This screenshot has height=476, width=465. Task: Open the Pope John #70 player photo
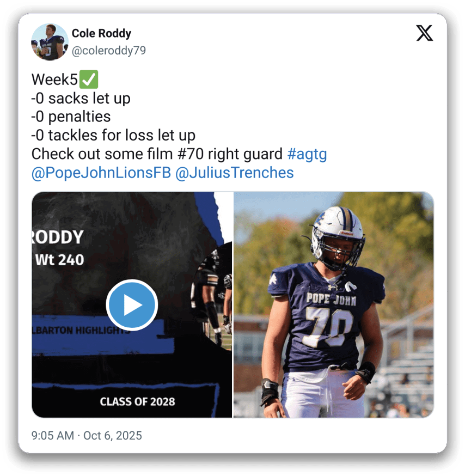(334, 304)
